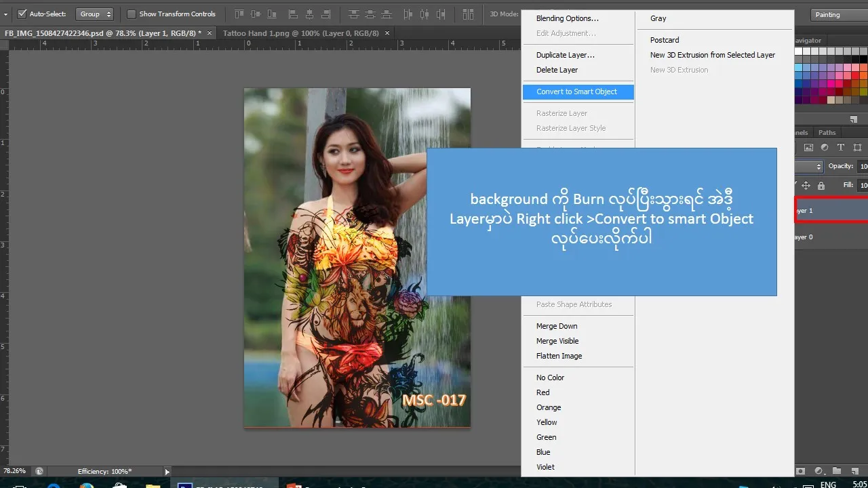The width and height of the screenshot is (868, 488).
Task: Select the Layer 0 row in Layers panel
Action: point(831,237)
